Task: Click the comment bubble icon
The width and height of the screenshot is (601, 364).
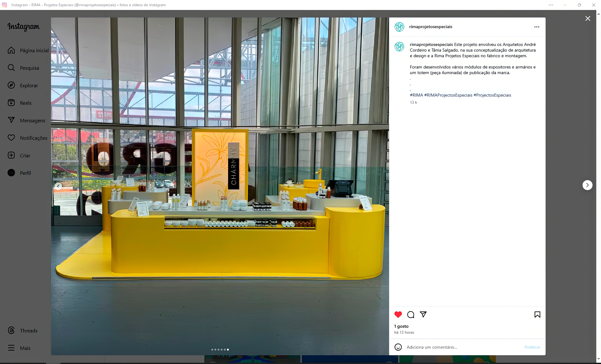Action: point(411,315)
